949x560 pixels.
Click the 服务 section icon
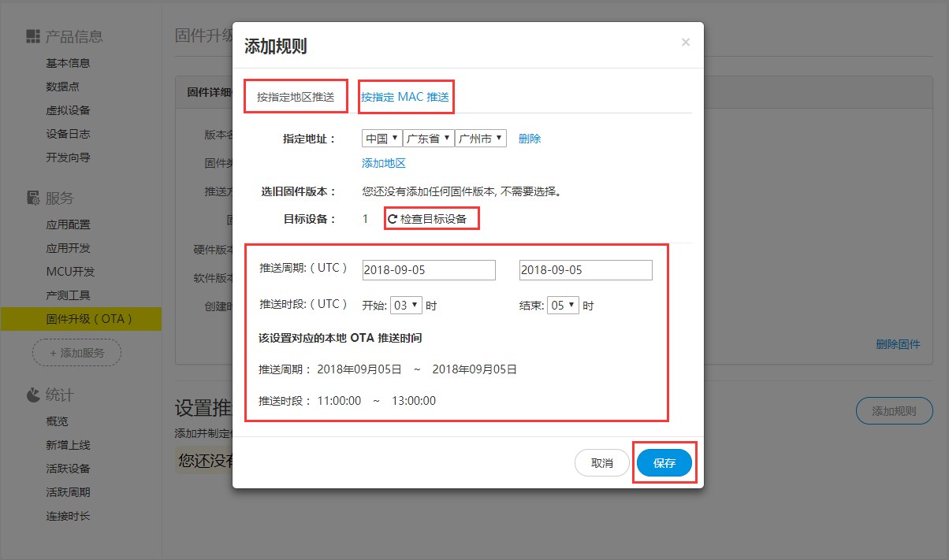(32, 198)
